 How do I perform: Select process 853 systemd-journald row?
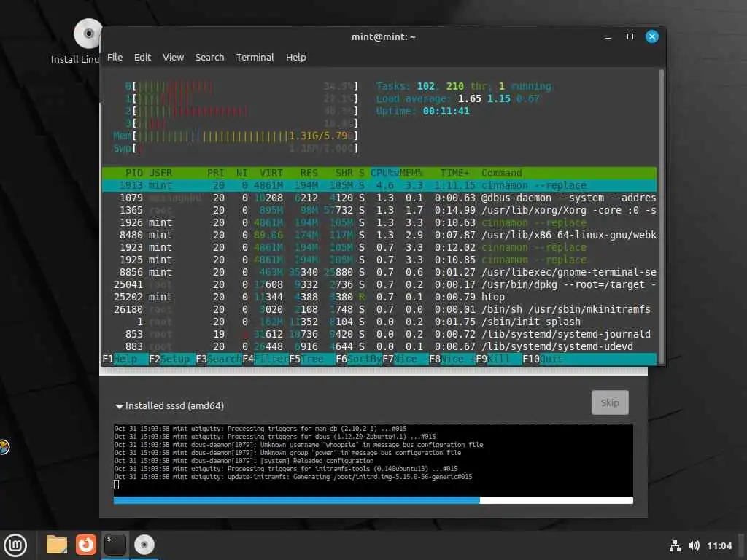pyautogui.click(x=379, y=334)
